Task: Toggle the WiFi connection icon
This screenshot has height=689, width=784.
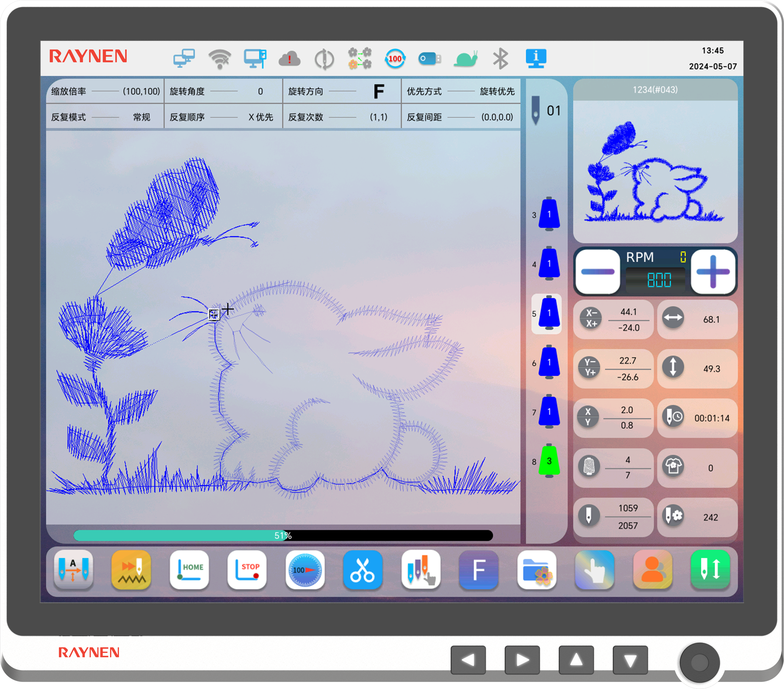Action: point(219,59)
